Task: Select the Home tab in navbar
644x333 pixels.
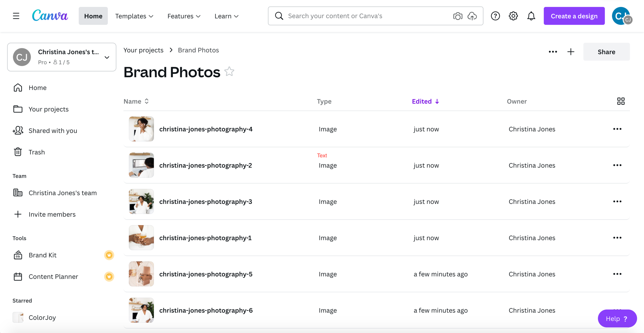Action: [x=93, y=16]
